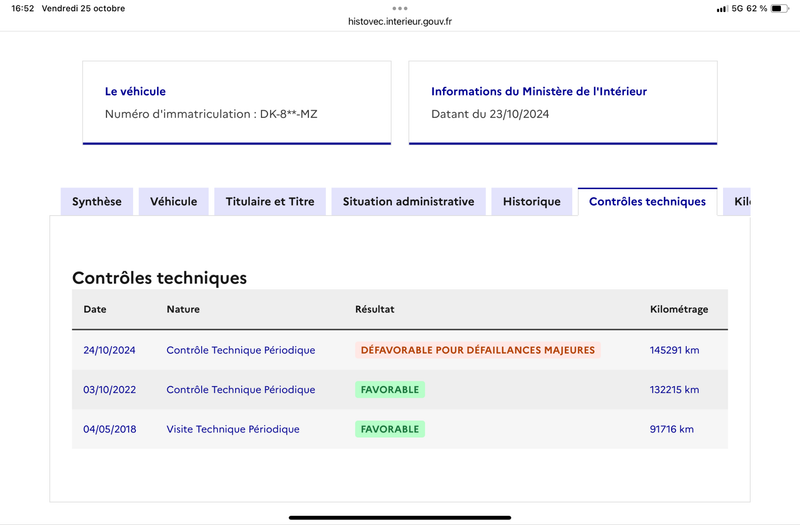Open the Synthèse tab

coord(96,202)
